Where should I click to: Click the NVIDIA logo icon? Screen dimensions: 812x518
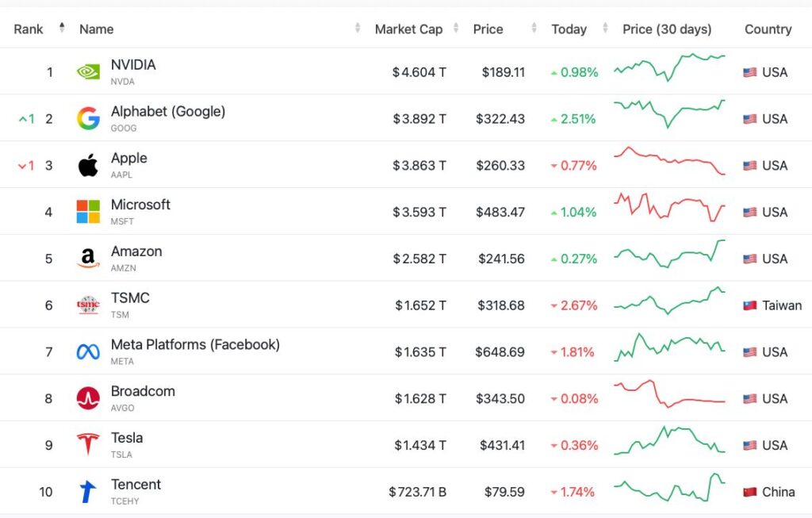click(88, 72)
